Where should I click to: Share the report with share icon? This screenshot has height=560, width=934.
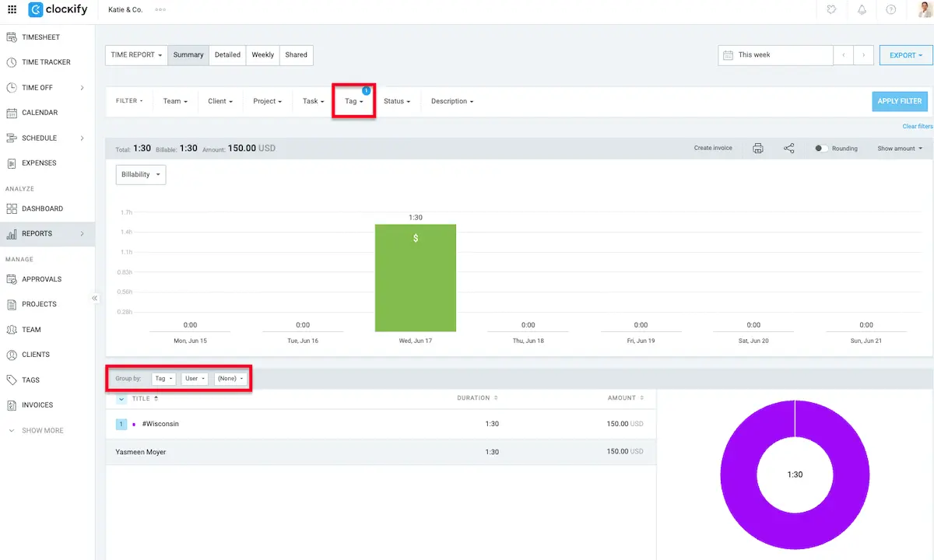(x=788, y=149)
